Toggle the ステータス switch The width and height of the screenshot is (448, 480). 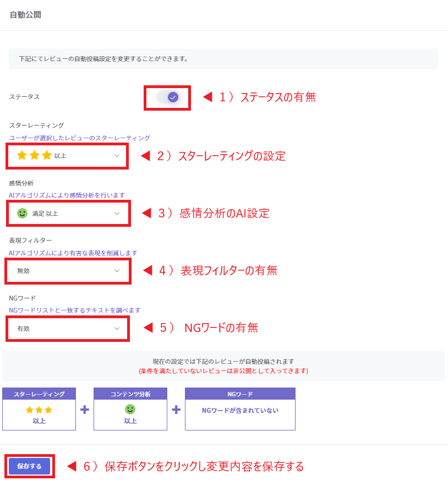167,97
